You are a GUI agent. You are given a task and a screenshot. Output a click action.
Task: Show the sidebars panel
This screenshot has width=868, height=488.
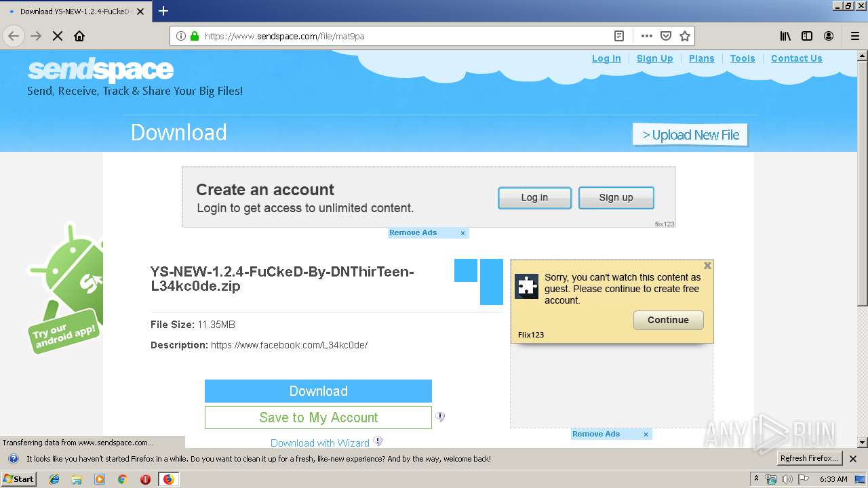tap(807, 36)
